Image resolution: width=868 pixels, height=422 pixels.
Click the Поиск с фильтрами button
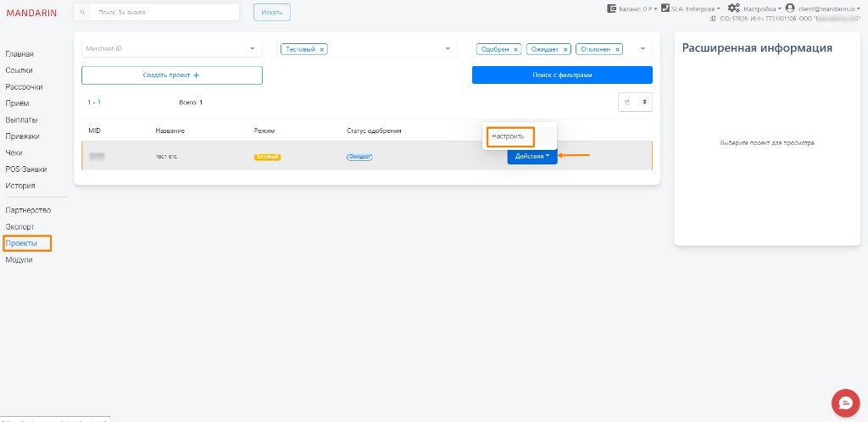[562, 75]
